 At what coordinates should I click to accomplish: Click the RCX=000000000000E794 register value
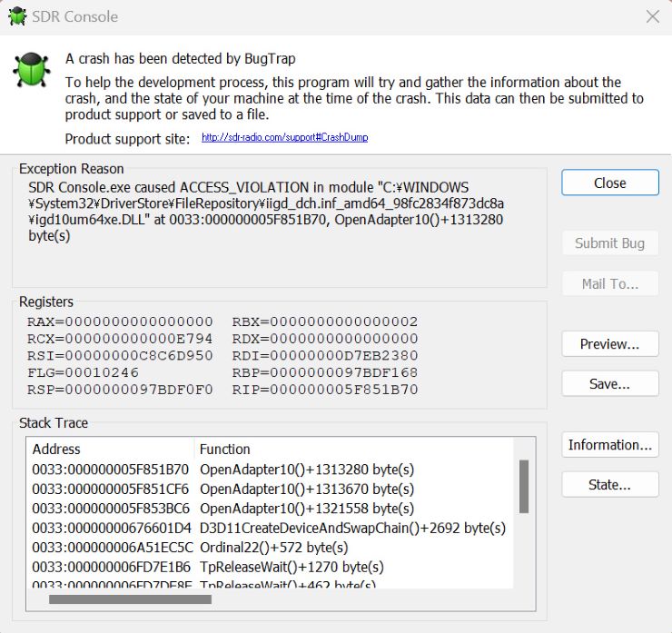pyautogui.click(x=120, y=339)
